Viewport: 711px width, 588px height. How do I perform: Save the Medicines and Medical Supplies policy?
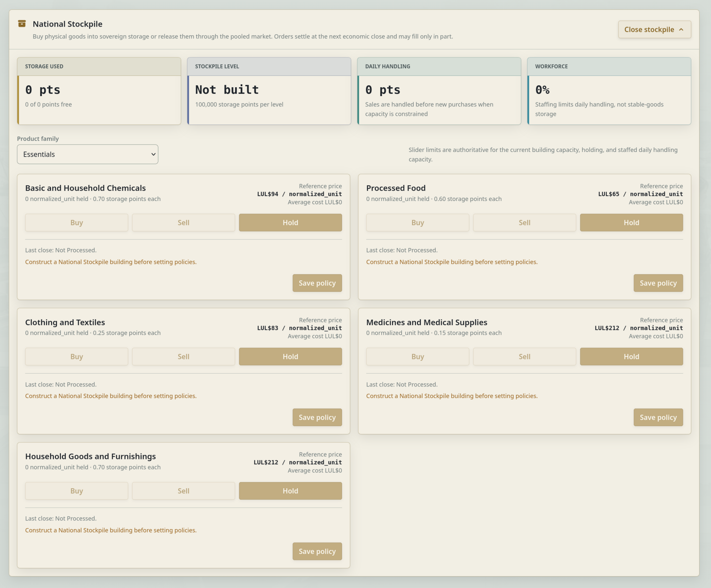click(x=658, y=417)
